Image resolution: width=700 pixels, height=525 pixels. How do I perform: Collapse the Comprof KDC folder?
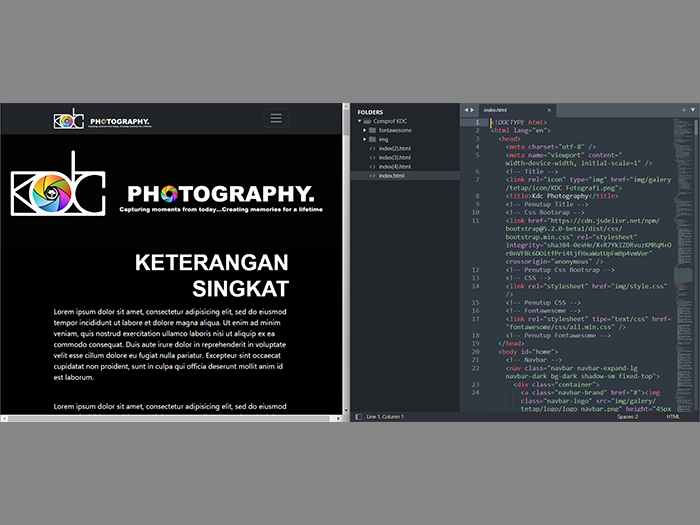360,121
